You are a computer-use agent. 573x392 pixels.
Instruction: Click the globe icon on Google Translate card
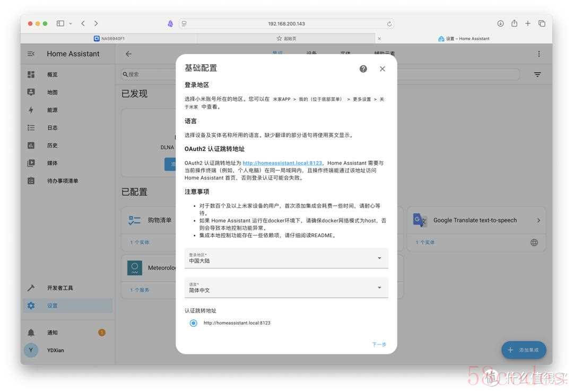pos(534,242)
